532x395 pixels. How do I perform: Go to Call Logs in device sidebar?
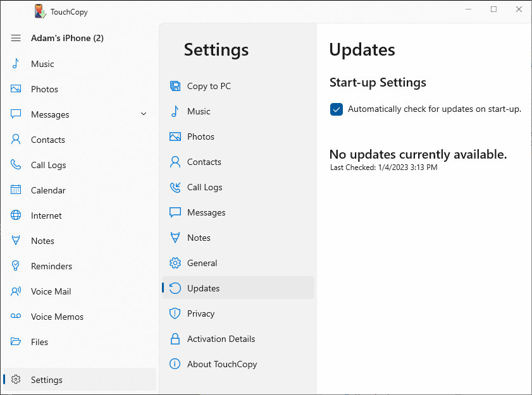tap(80, 164)
